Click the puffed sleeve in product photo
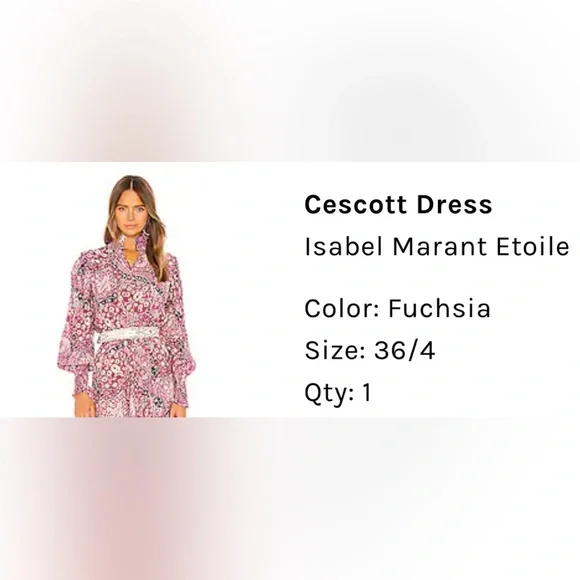Image resolution: width=580 pixels, height=580 pixels. (74, 326)
